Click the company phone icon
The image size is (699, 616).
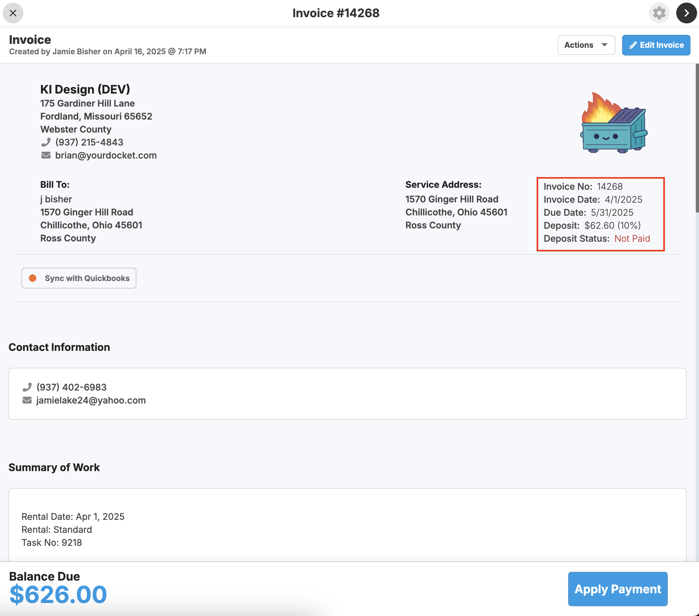pos(46,142)
